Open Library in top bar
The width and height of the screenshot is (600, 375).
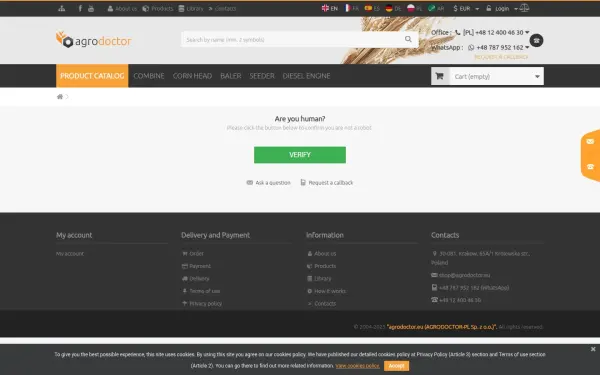point(191,8)
